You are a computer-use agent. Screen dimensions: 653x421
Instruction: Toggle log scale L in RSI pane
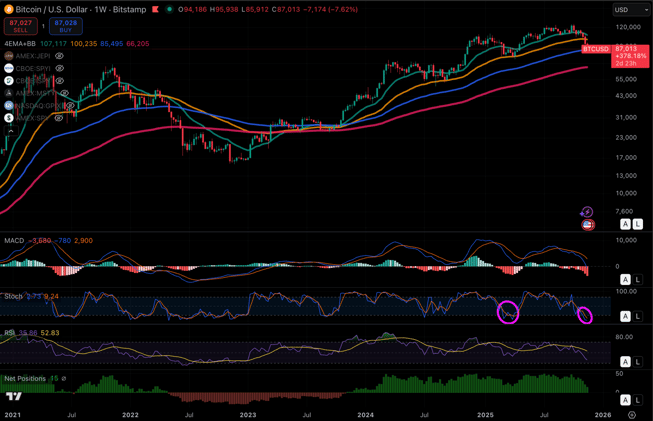coord(638,362)
